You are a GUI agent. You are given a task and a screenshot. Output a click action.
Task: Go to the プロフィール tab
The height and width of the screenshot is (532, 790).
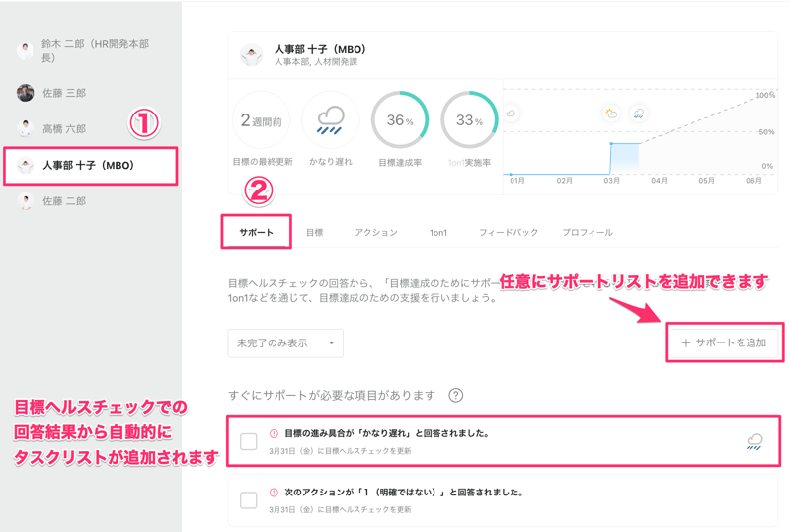point(588,233)
